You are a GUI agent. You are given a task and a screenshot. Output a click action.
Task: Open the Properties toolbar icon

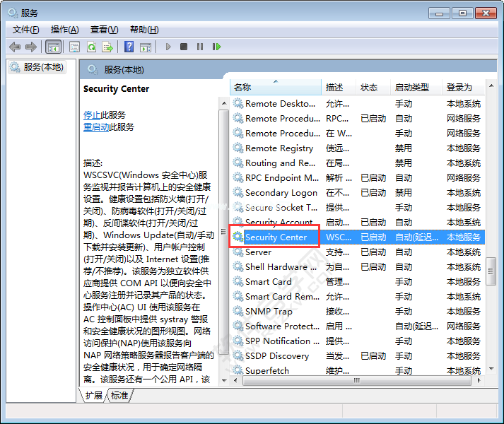coord(74,47)
